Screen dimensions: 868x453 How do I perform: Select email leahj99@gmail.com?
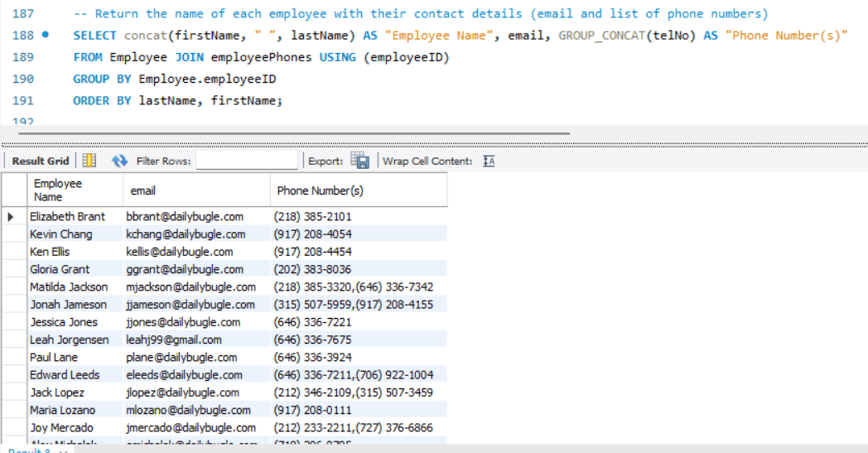coord(197,340)
